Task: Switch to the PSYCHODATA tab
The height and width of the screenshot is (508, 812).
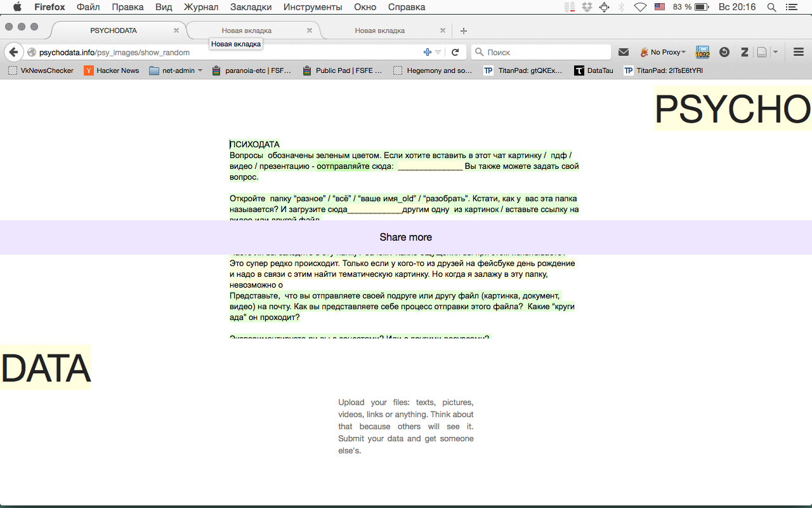Action: point(114,30)
